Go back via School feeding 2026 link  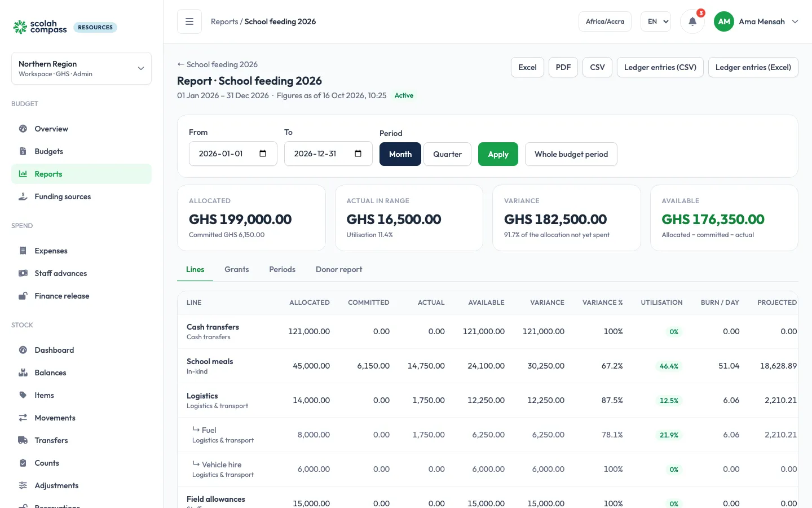(218, 64)
